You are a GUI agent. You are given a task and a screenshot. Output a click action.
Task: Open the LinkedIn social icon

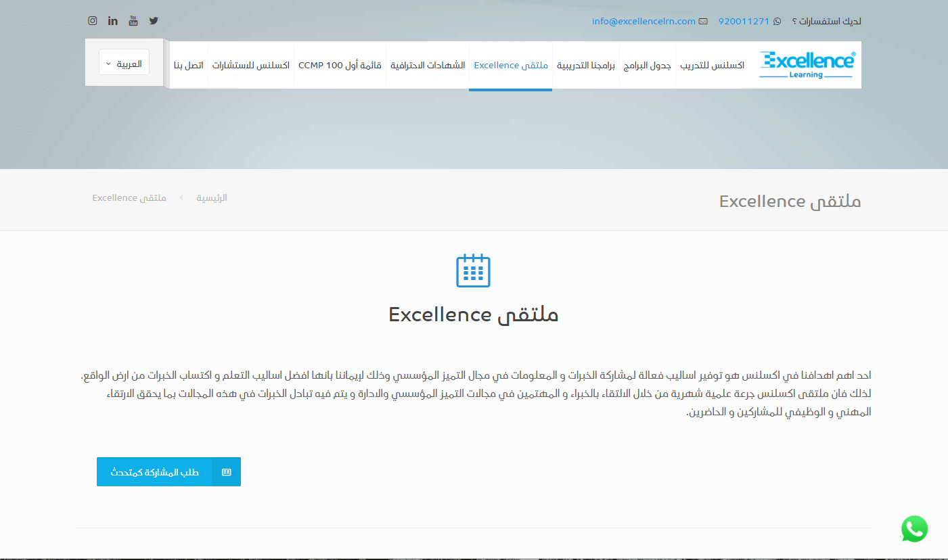pyautogui.click(x=113, y=21)
